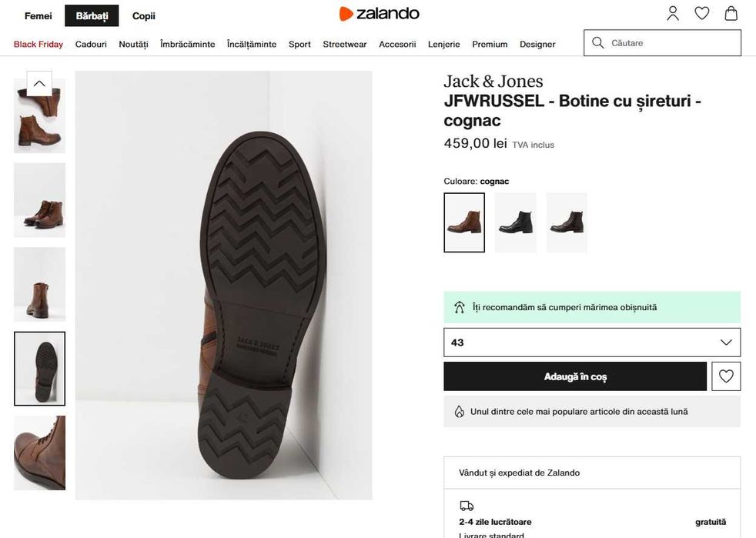This screenshot has height=538, width=756.
Task: Add boot to wishlist with heart button
Action: (x=726, y=376)
